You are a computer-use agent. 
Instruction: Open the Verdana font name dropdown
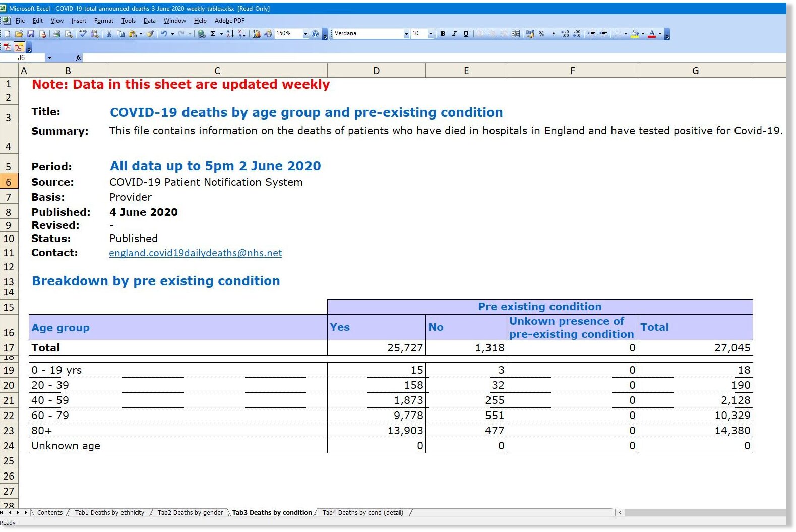[406, 34]
